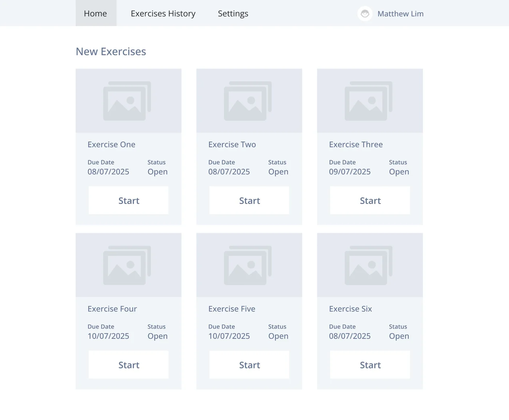Click the New Exercises heading
Viewport: 509px width, 420px height.
111,51
